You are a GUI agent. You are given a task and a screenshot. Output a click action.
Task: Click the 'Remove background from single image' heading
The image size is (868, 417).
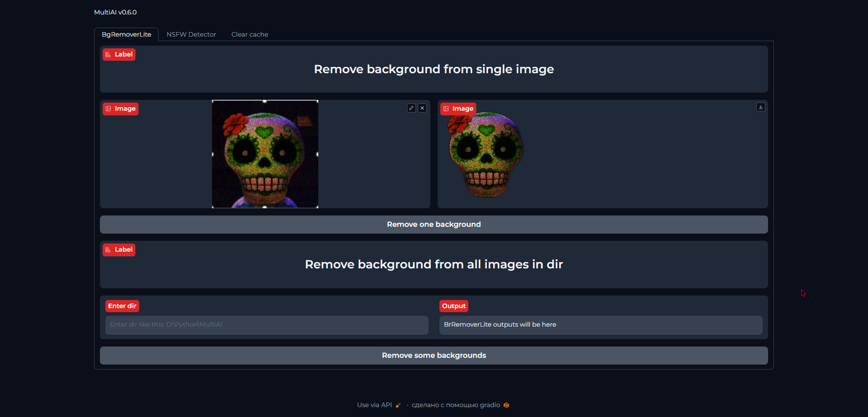[x=434, y=69]
